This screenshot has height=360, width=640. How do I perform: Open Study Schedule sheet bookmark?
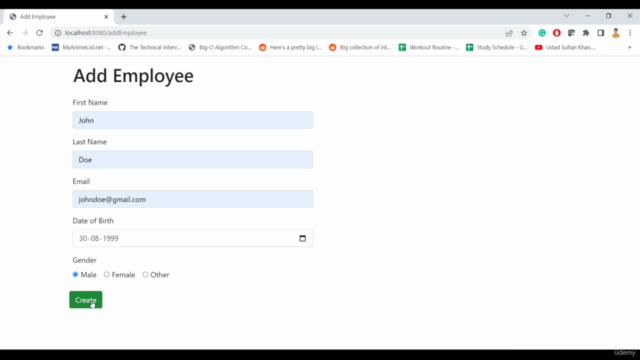tap(497, 47)
